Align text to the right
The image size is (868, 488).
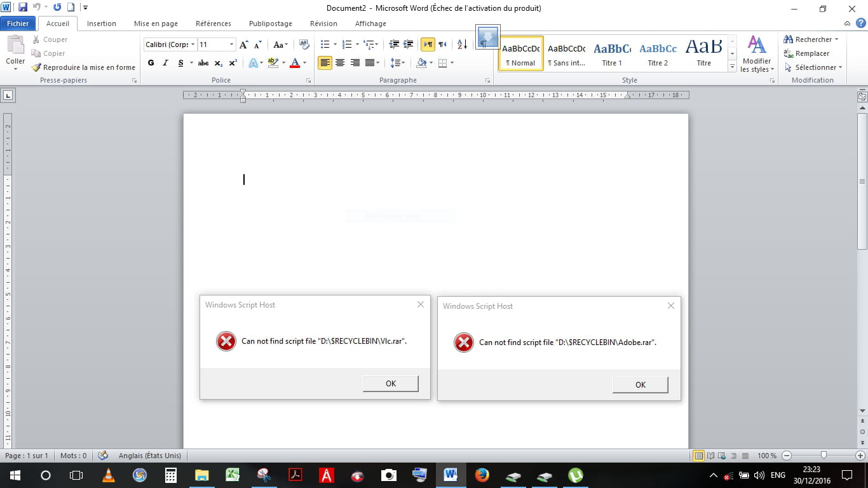click(355, 63)
